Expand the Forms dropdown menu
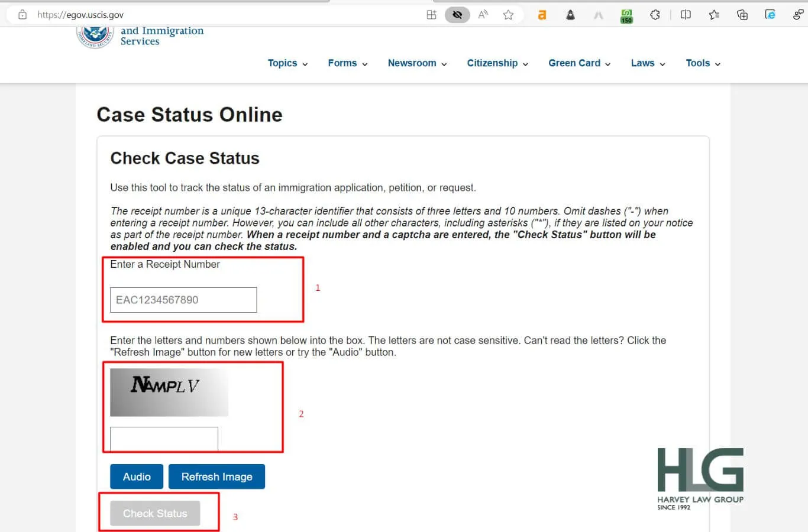 click(348, 63)
